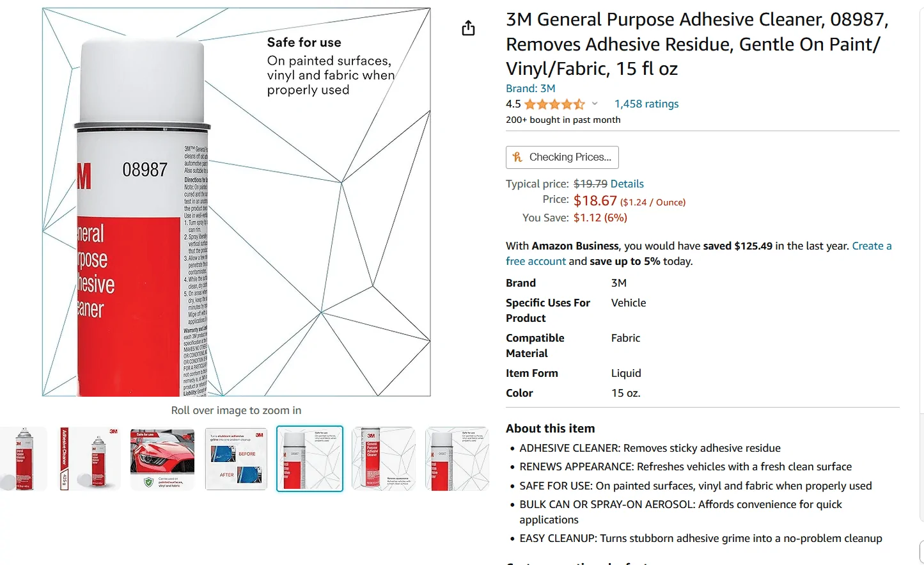The height and width of the screenshot is (565, 924).
Task: Click the share icon beside product image
Action: [468, 28]
